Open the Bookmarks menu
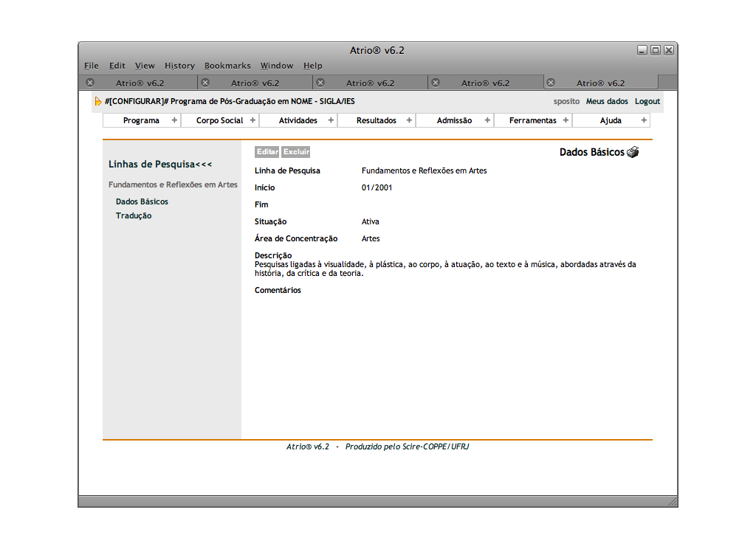 (x=227, y=66)
